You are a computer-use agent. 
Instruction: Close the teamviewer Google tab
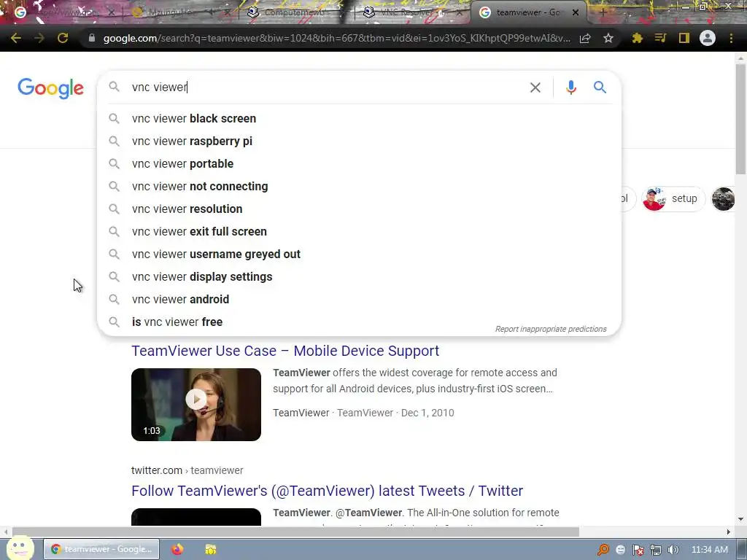576,12
